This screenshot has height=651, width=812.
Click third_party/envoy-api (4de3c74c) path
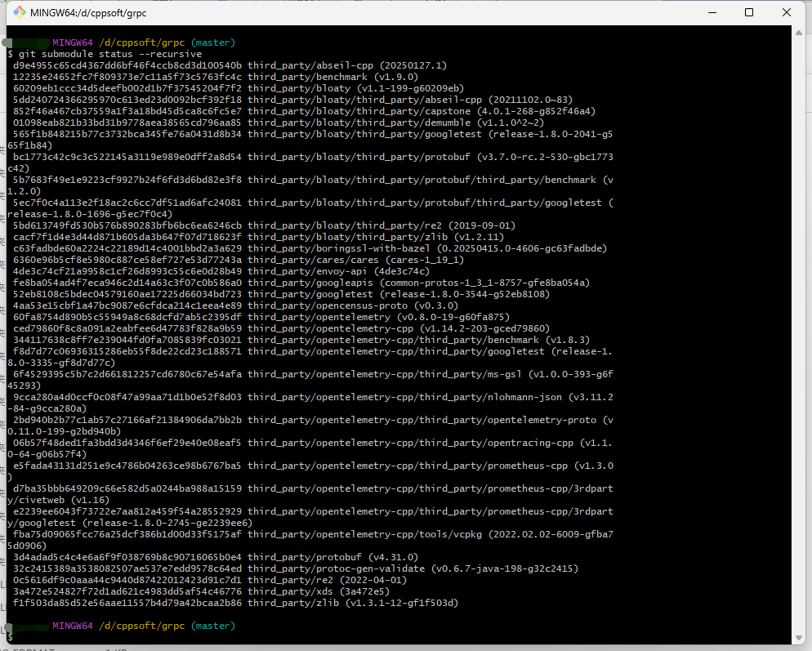tap(307, 271)
